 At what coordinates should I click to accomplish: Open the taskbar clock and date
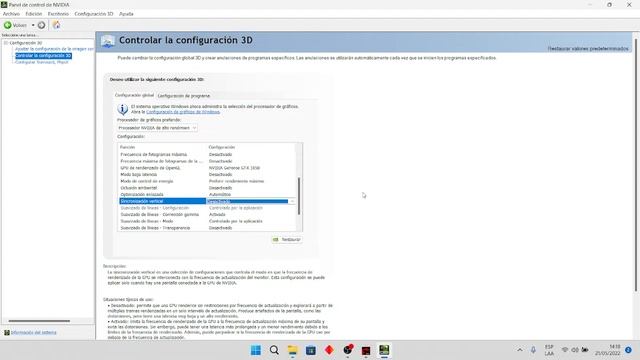pos(608,350)
